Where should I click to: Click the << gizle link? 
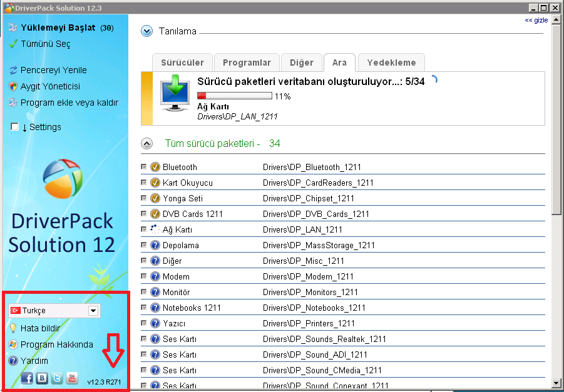(x=536, y=20)
